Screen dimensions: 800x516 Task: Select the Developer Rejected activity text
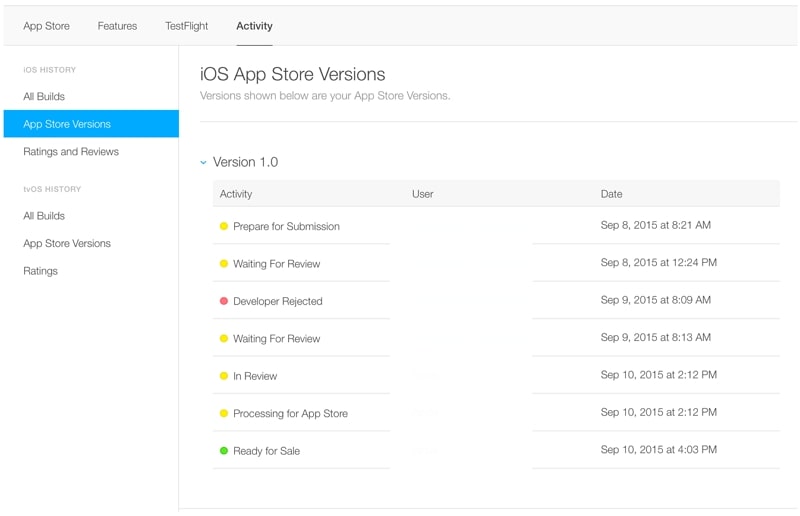pyautogui.click(x=278, y=301)
